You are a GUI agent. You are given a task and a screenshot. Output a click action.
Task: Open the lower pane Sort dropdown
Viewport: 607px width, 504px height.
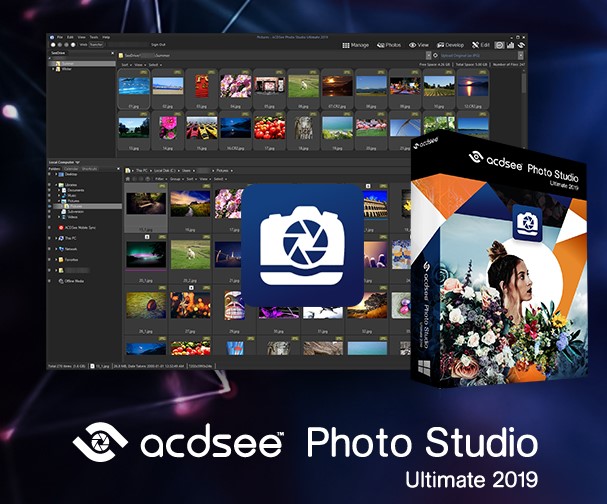pyautogui.click(x=191, y=179)
